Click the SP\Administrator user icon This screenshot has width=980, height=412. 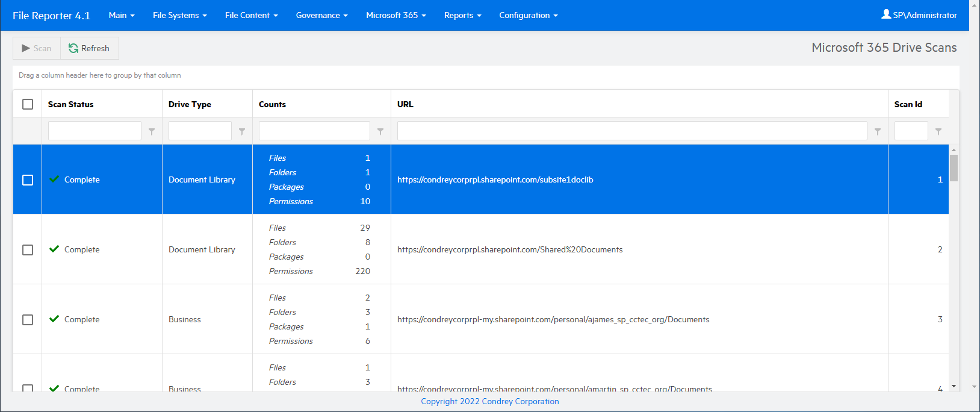(x=886, y=14)
